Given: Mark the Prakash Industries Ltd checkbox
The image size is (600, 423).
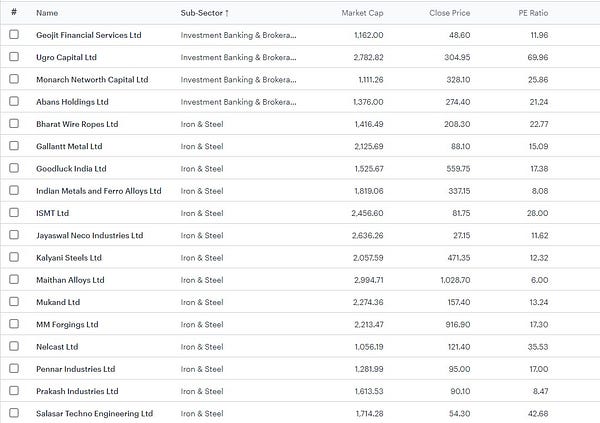Looking at the screenshot, I should 14,390.
